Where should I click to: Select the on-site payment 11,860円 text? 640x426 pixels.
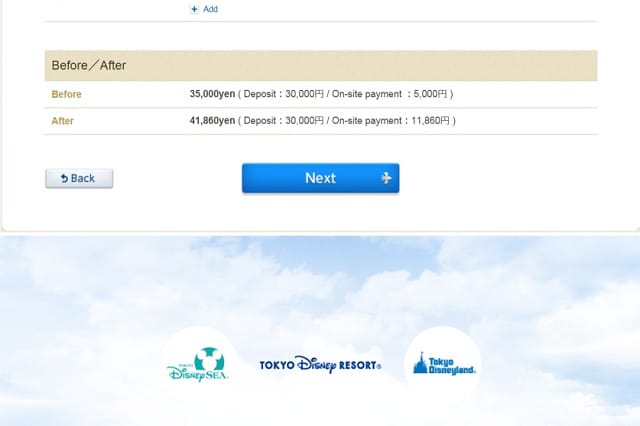tap(391, 120)
